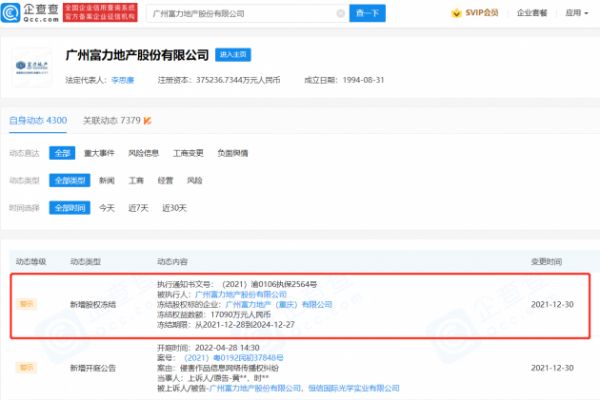600x400 pixels.
Task: Switch to the 关联动态 7379 tab
Action: (112, 121)
